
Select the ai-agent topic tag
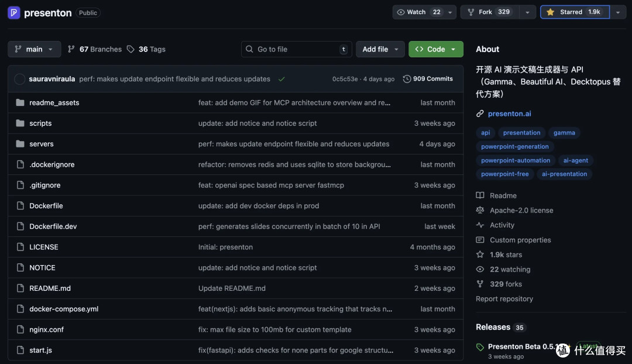pos(576,160)
